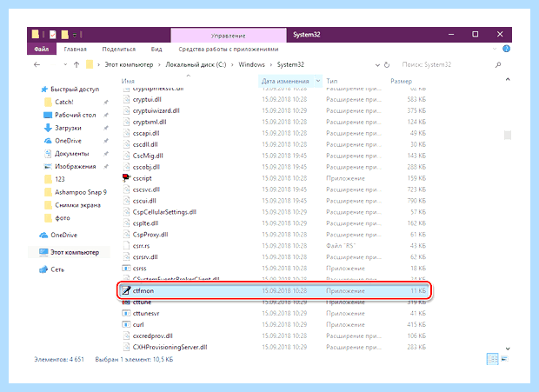Viewport: 539px width, 392px height.
Task: Select the ctfmon application icon
Action: point(127,290)
